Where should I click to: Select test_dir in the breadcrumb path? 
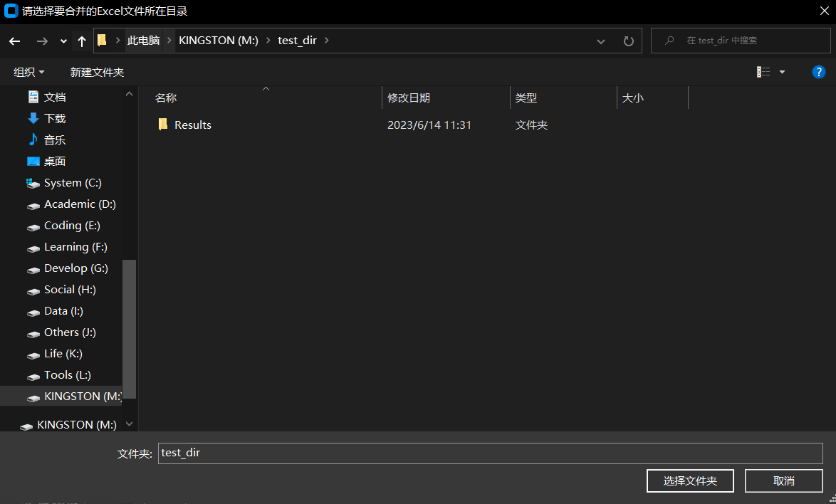coord(298,41)
